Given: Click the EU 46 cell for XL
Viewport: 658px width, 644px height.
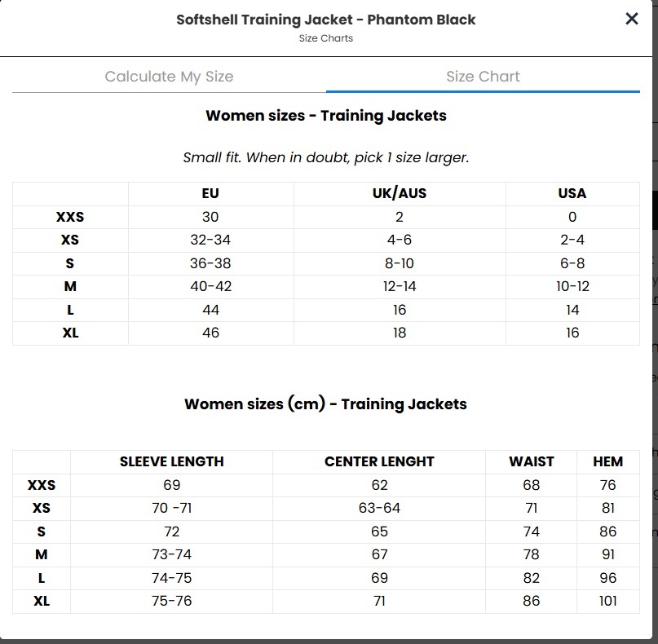Looking at the screenshot, I should click(210, 333).
